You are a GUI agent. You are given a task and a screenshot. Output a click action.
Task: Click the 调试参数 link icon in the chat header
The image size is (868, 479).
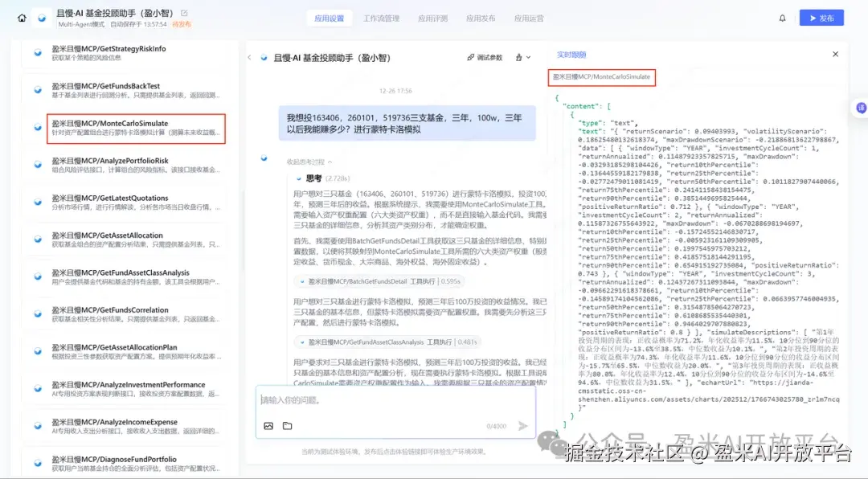[470, 56]
